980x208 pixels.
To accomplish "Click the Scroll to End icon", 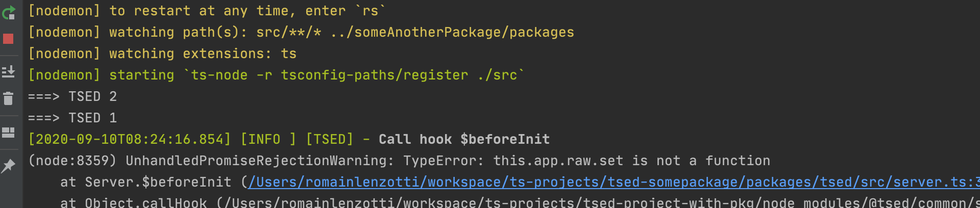I will 8,71.
